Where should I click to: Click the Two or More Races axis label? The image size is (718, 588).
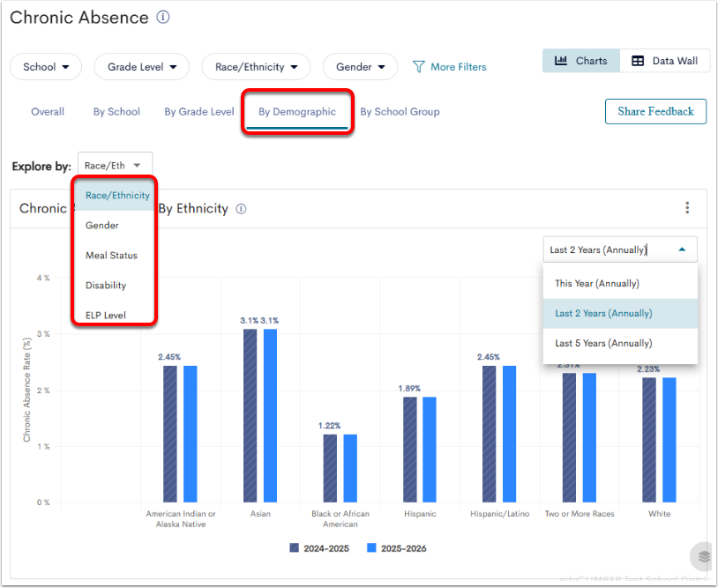coord(580,514)
